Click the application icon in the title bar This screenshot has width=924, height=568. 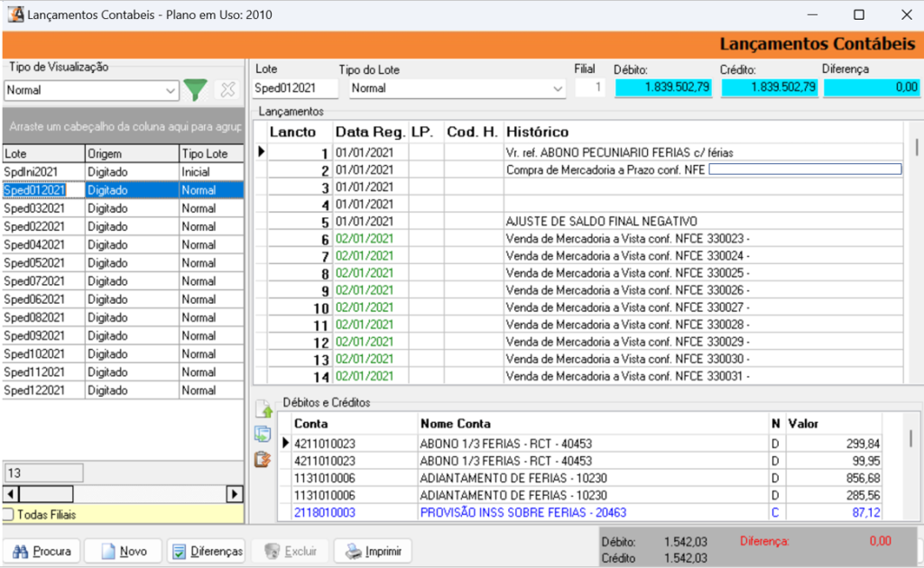[x=15, y=14]
